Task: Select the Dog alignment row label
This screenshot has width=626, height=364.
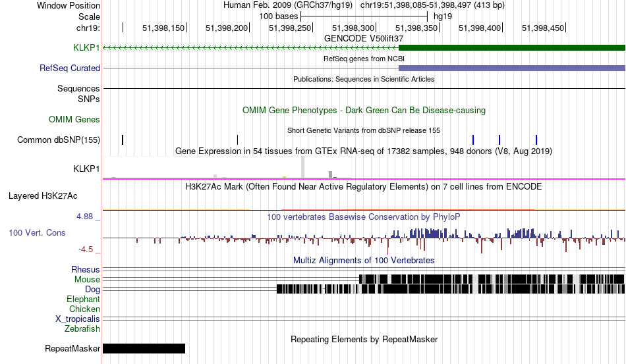Action: pyautogui.click(x=93, y=290)
